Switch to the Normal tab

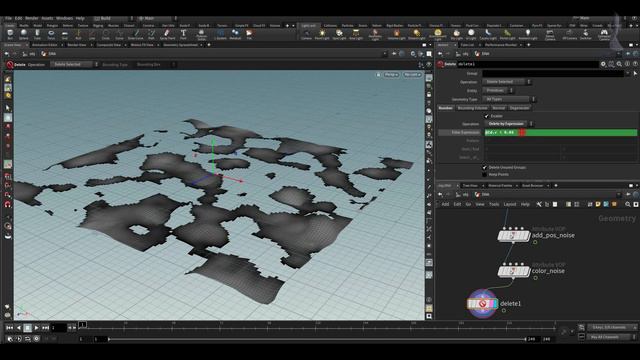click(x=498, y=108)
